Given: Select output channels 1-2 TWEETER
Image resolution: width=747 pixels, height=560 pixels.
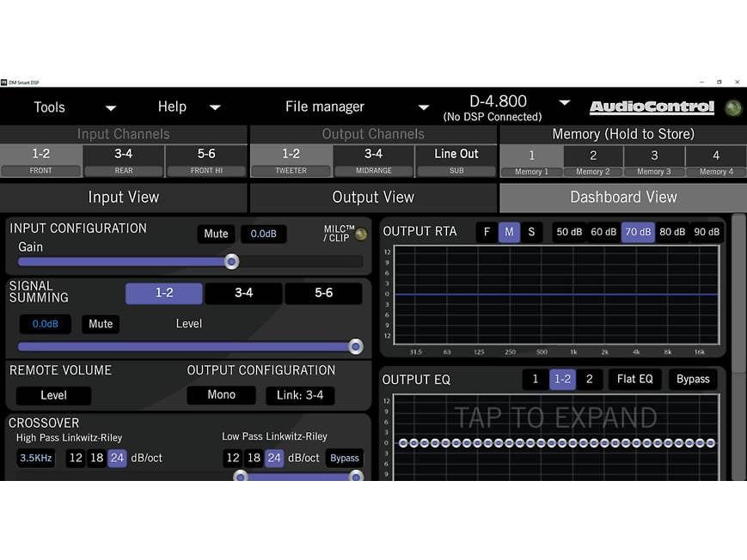Looking at the screenshot, I should pyautogui.click(x=291, y=161).
